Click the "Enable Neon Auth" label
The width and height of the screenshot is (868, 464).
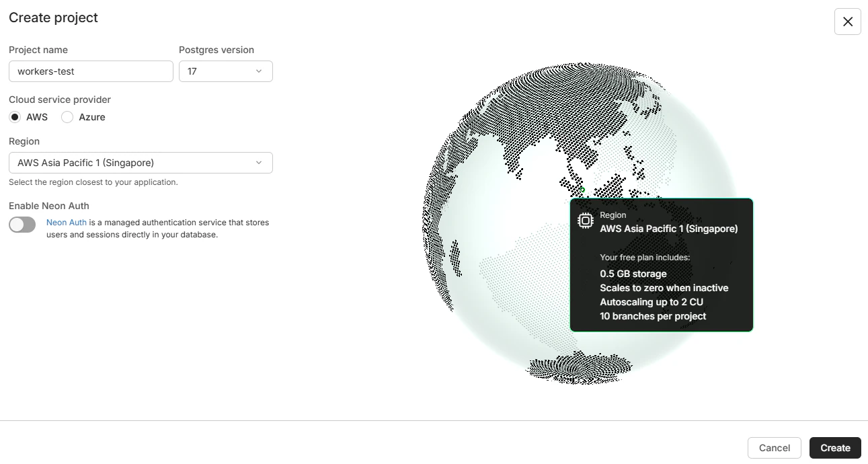(x=49, y=206)
